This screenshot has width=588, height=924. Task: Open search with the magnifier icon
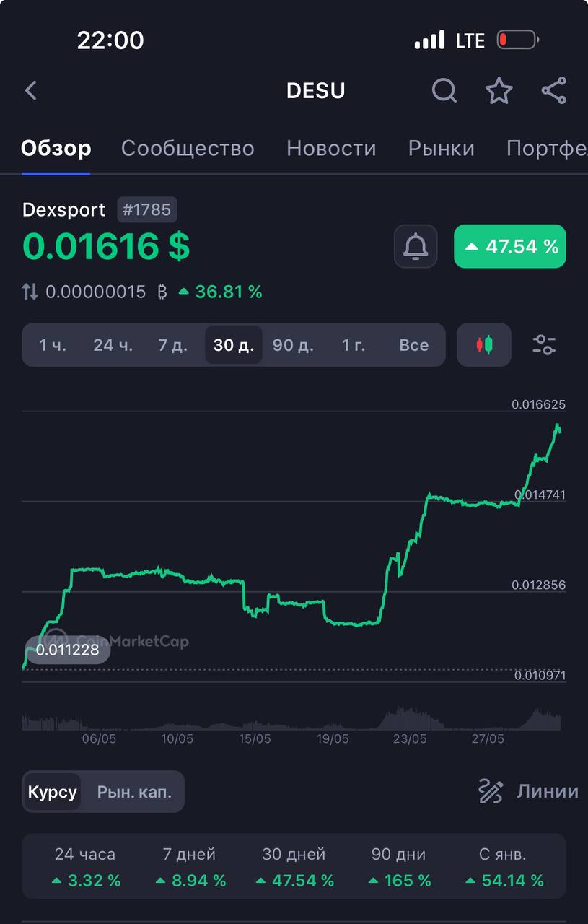(x=444, y=91)
